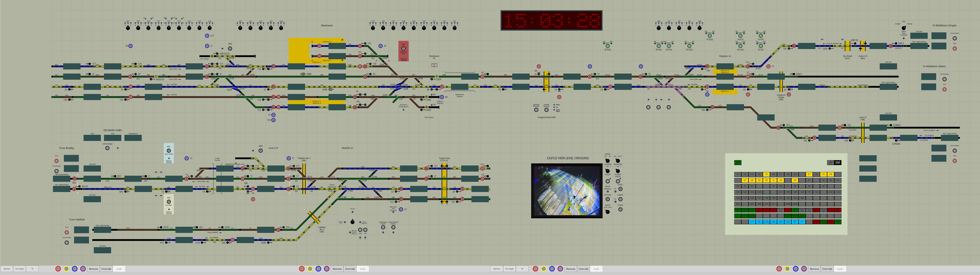Click the leftmost Remove button
The width and height of the screenshot is (980, 275).
point(94,269)
